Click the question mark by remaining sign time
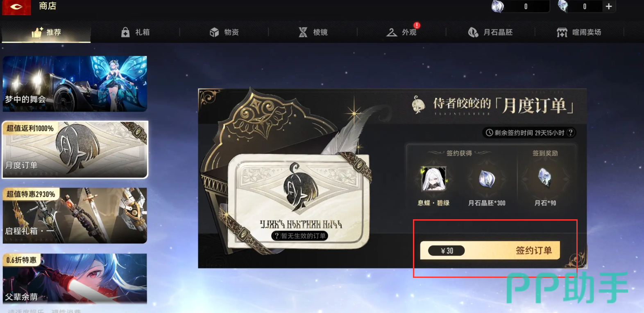644x313 pixels. tap(570, 133)
